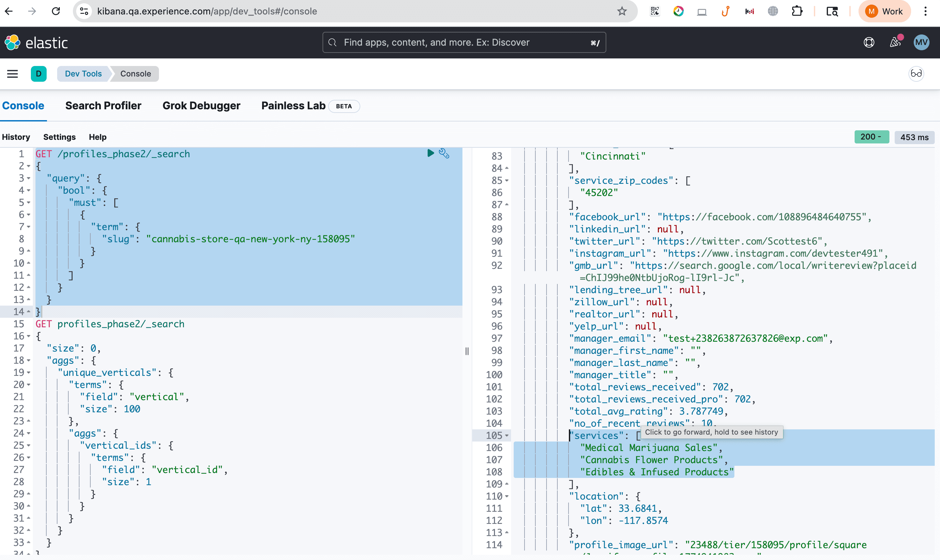Collapse the services array on line 105
Screen dimensions: 940x560
click(506, 436)
